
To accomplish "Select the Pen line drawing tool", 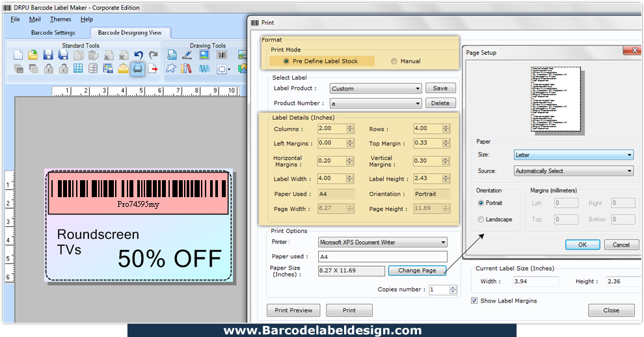I will coord(187,55).
